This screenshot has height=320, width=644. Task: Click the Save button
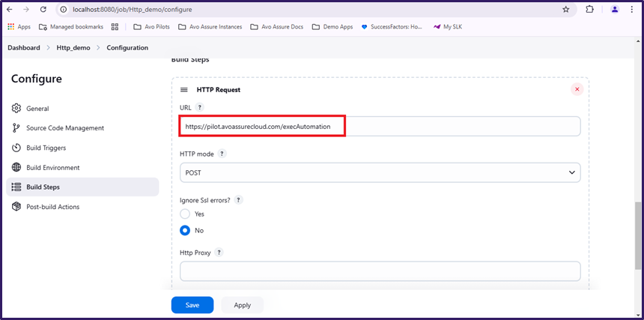click(x=192, y=305)
